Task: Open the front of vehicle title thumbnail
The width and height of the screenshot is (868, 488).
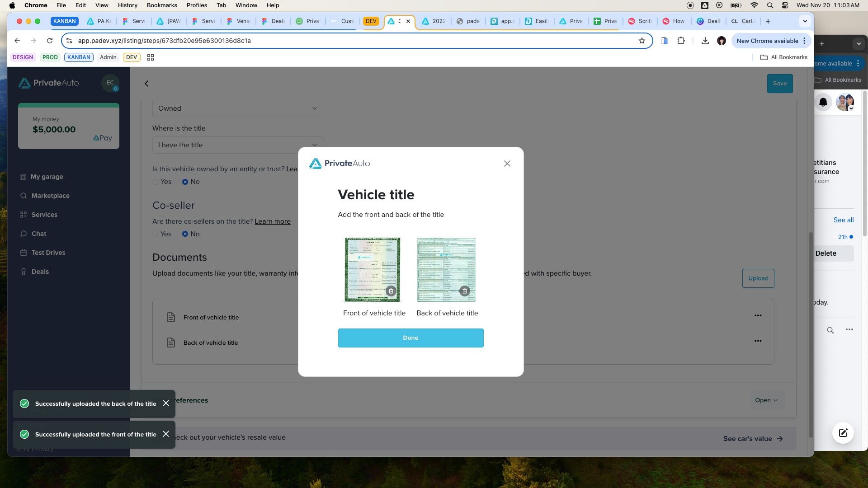Action: pyautogui.click(x=372, y=269)
